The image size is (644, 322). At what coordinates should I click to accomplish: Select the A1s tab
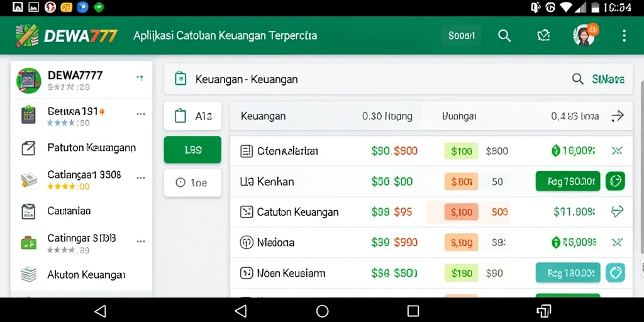coord(192,116)
